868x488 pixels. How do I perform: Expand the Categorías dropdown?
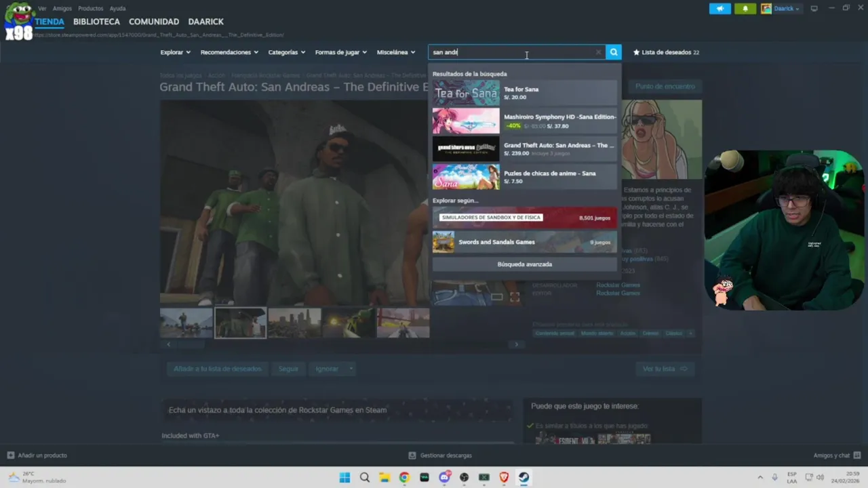286,52
